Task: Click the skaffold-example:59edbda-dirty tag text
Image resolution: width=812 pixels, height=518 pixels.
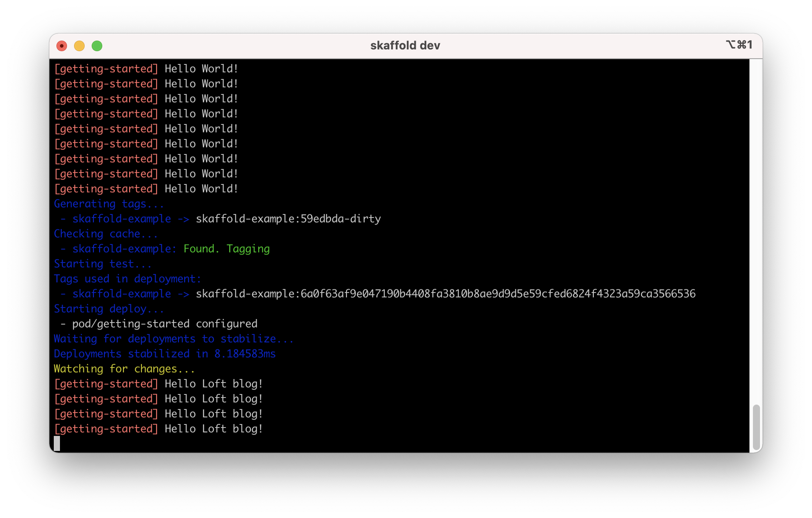Action: pyautogui.click(x=288, y=218)
